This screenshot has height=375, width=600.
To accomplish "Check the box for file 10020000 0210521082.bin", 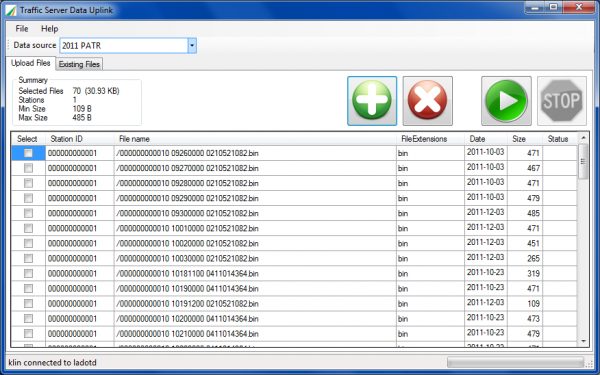I will pos(28,243).
